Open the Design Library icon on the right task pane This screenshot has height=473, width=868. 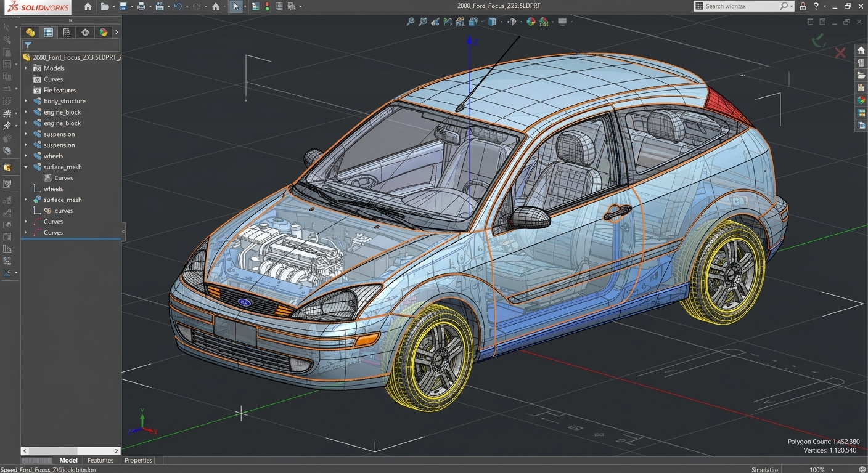click(x=861, y=63)
